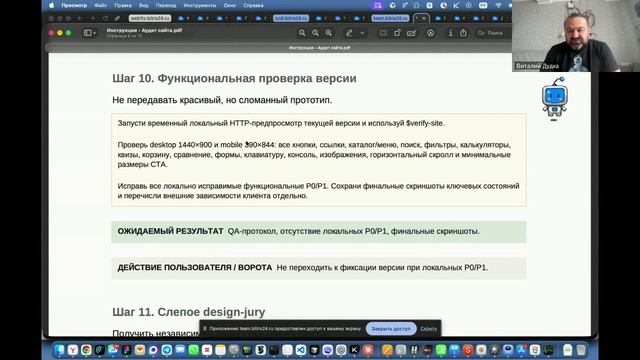640x360 pixels.
Task: Open the App Store icon in Dock
Action: coord(521,350)
